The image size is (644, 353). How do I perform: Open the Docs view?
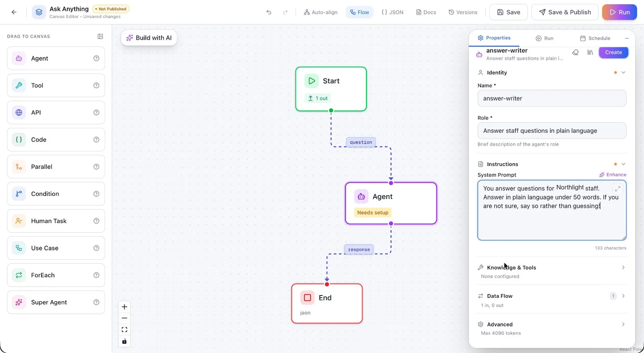(426, 12)
